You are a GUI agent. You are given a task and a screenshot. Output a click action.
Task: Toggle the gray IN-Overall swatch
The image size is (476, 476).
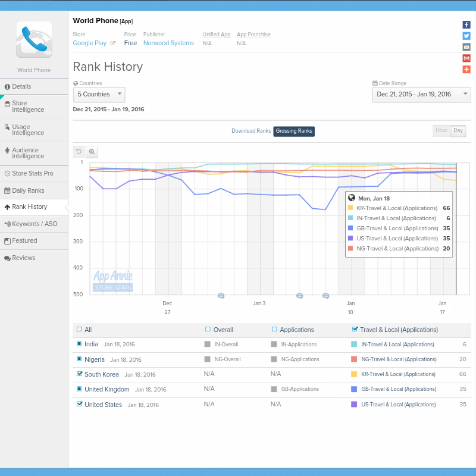[207, 344]
